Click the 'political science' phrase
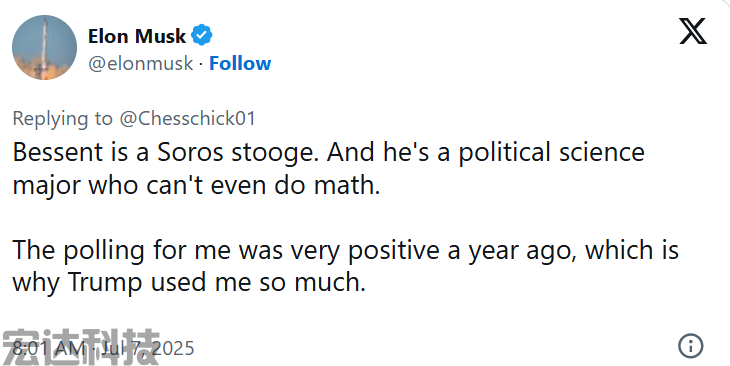Viewport: 730px width, 366px height. 552,153
